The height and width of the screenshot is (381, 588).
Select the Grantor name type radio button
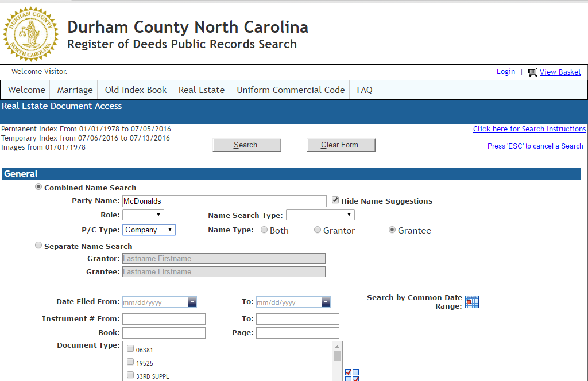tap(318, 230)
